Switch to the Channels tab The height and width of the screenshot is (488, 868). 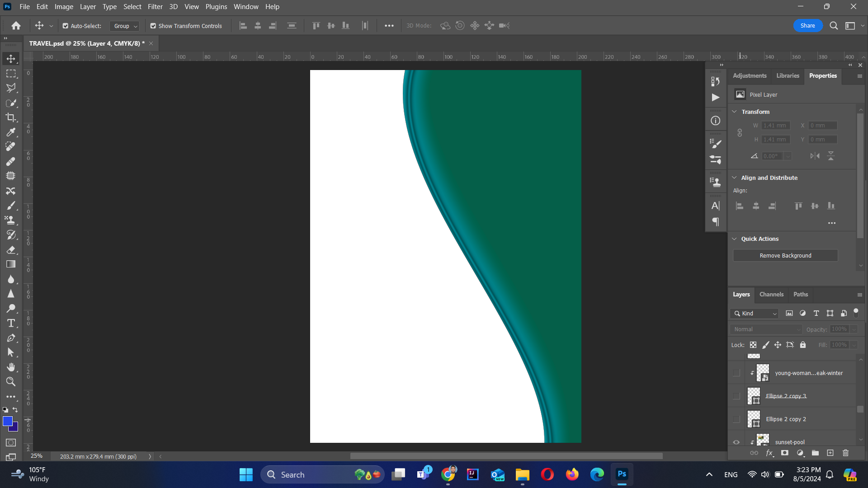coord(771,294)
